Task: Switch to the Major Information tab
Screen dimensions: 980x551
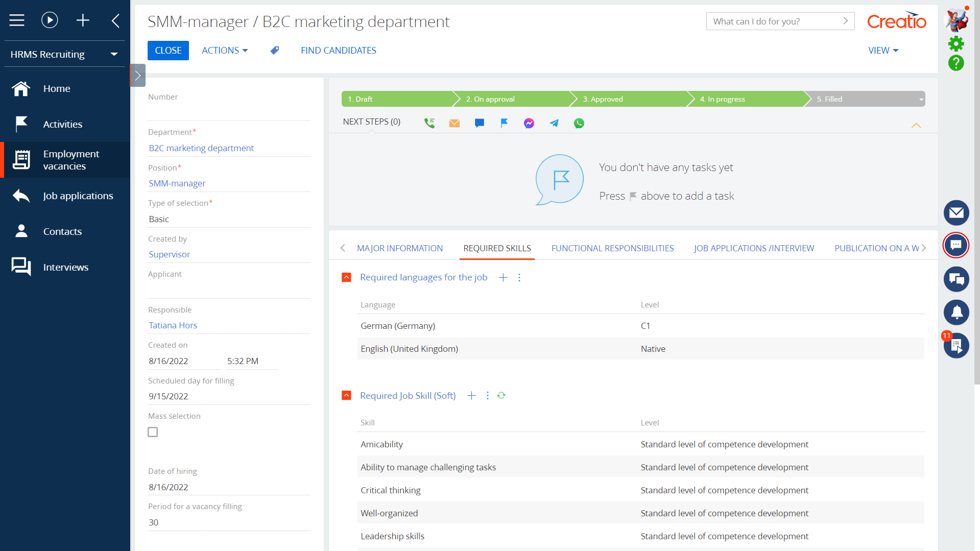Action: coord(399,248)
